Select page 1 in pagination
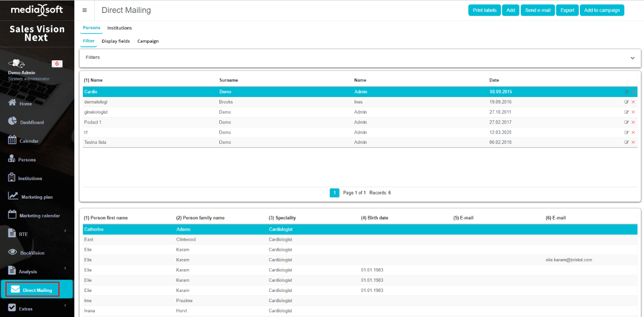Viewport: 644px width, 317px height. [334, 193]
